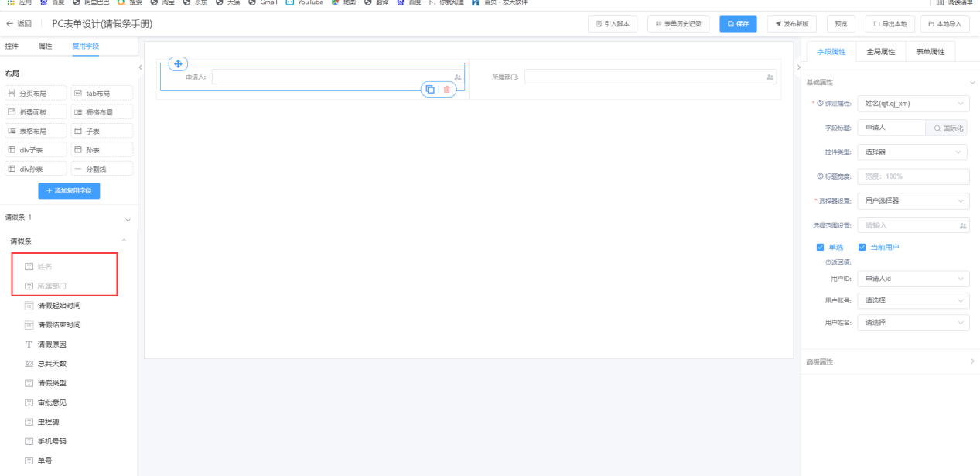Click the help icon next to 返回值

(x=827, y=262)
